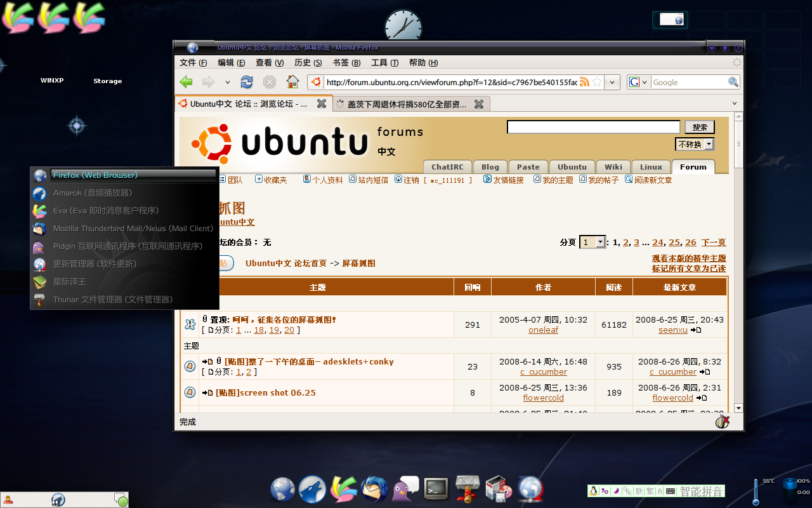Open 个人资料 profile link
812x508 pixels.
(x=323, y=180)
